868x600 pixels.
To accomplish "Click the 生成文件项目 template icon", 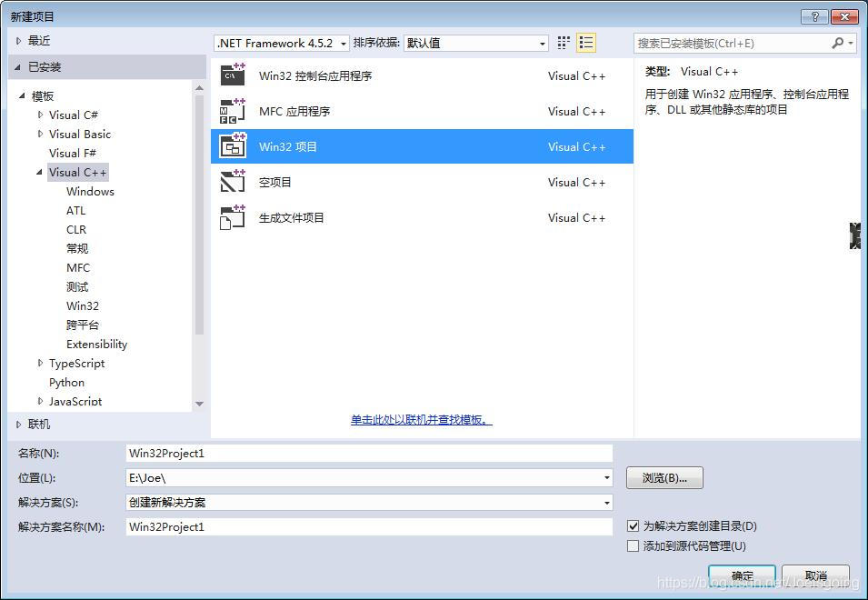I will (x=233, y=217).
